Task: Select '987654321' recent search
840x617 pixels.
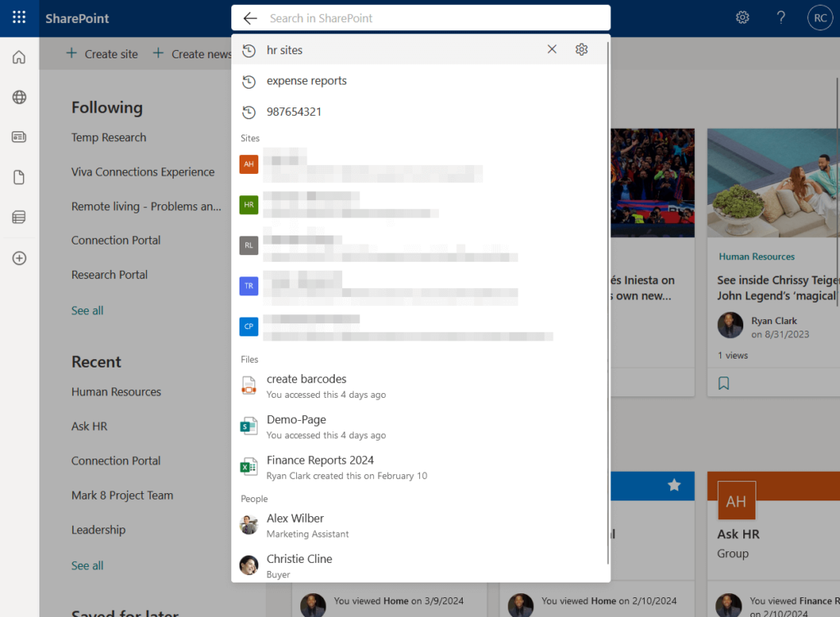Action: [x=420, y=112]
